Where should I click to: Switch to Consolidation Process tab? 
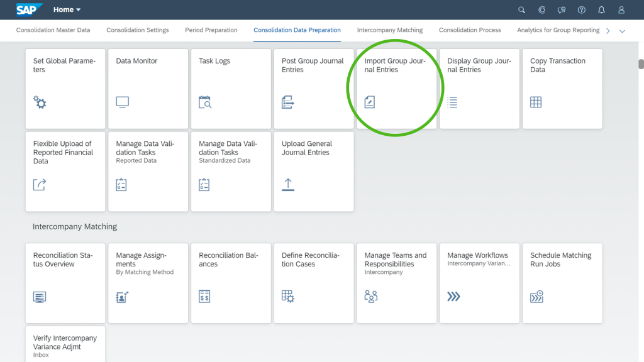tap(470, 30)
